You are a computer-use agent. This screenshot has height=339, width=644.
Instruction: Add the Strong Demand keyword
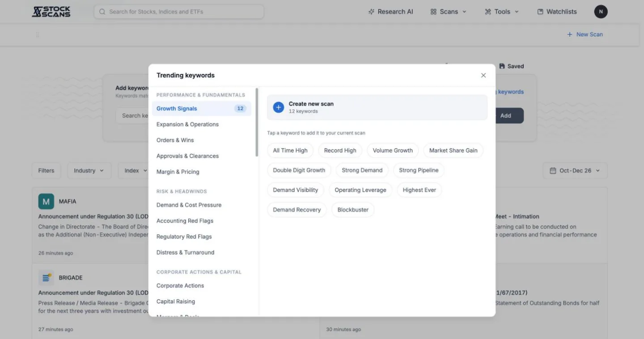(362, 170)
